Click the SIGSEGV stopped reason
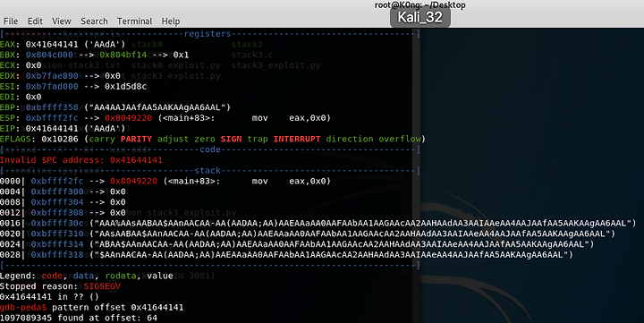 pos(102,286)
